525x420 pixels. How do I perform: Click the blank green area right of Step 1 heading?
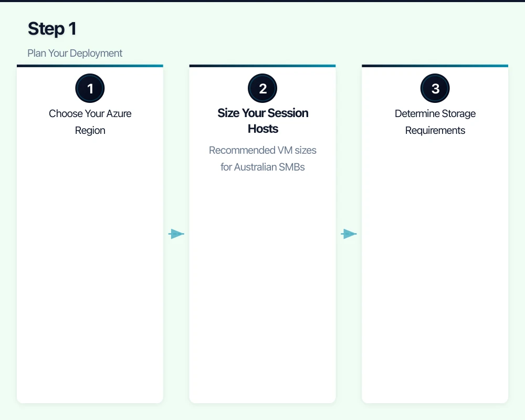[x=315, y=29]
